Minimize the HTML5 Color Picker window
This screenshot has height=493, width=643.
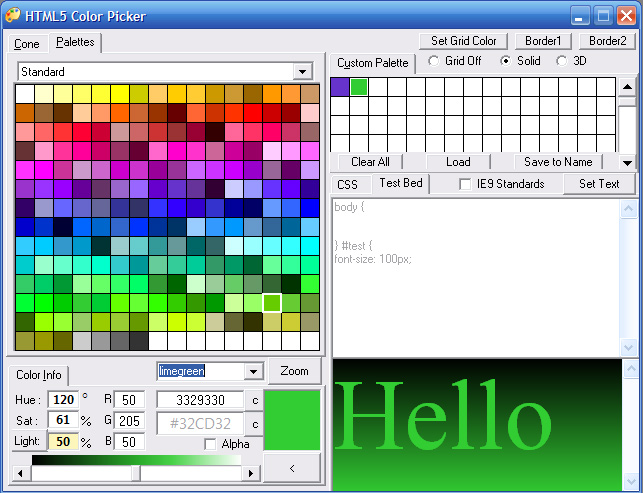[580, 16]
